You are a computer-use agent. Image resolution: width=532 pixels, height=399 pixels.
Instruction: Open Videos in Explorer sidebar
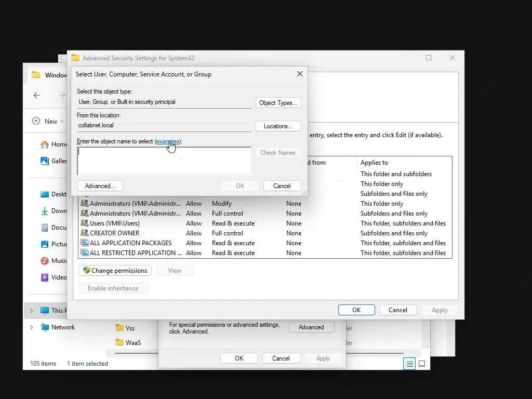coord(54,277)
